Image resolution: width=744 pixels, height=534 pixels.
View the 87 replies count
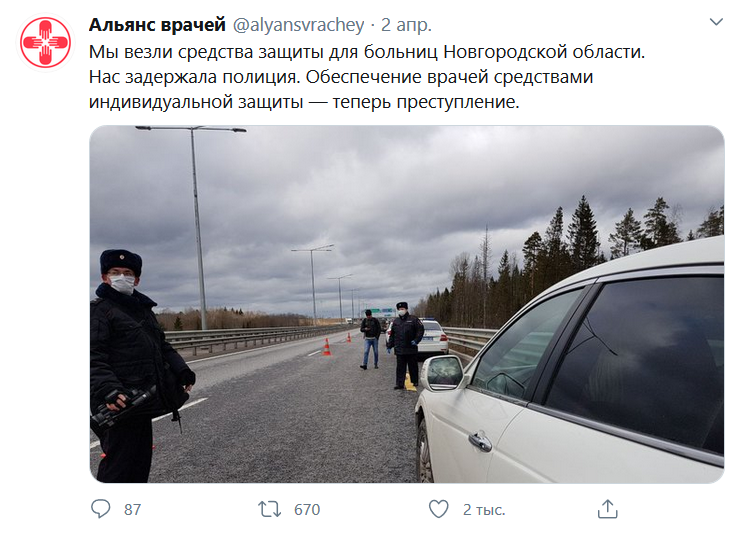[x=132, y=509]
